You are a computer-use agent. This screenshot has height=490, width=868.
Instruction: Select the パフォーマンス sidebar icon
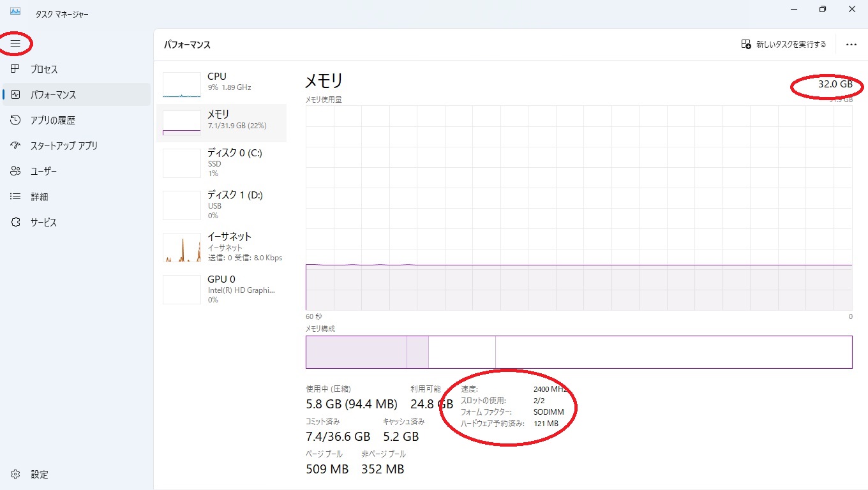pos(16,94)
